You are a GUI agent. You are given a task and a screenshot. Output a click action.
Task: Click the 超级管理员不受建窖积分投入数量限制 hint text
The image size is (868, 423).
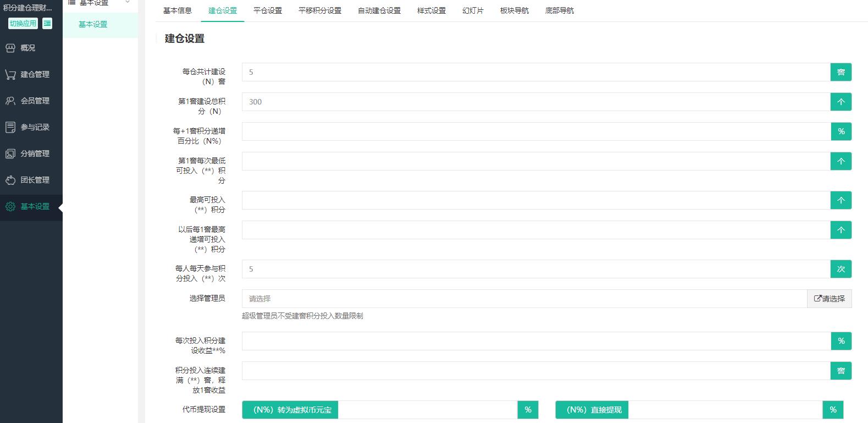point(302,316)
